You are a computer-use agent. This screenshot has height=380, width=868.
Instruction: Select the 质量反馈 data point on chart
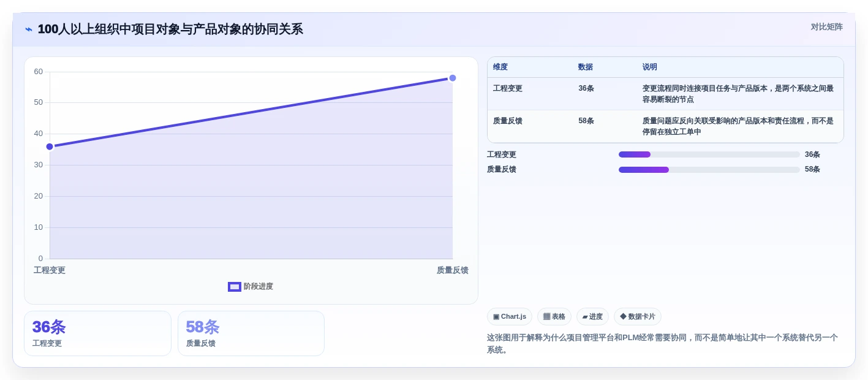(x=453, y=78)
